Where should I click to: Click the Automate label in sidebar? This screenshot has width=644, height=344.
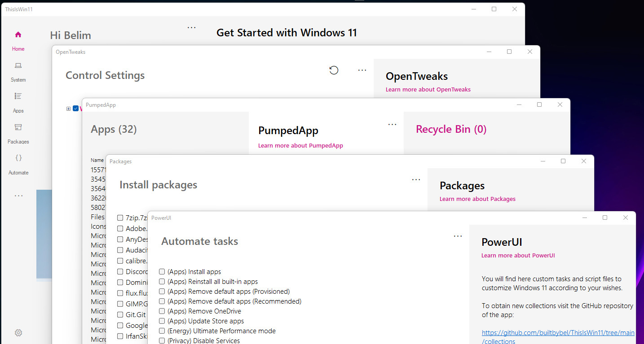18,173
